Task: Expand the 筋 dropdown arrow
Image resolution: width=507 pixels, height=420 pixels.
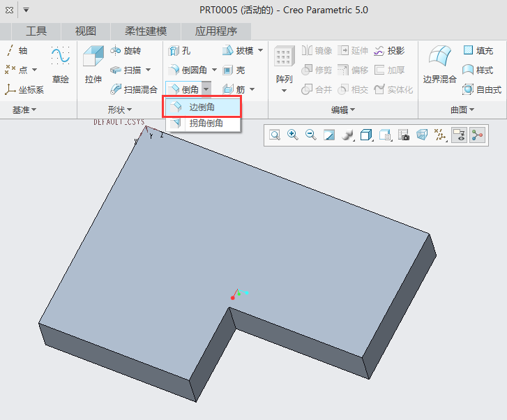Action: [x=252, y=89]
